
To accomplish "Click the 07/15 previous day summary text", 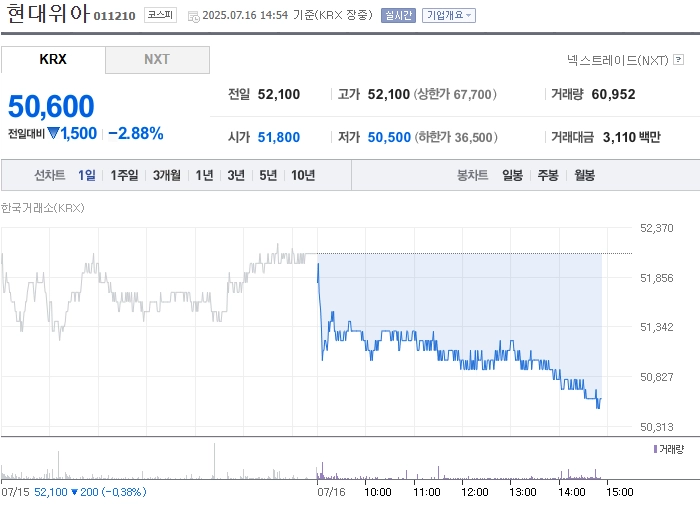I will pos(74,492).
